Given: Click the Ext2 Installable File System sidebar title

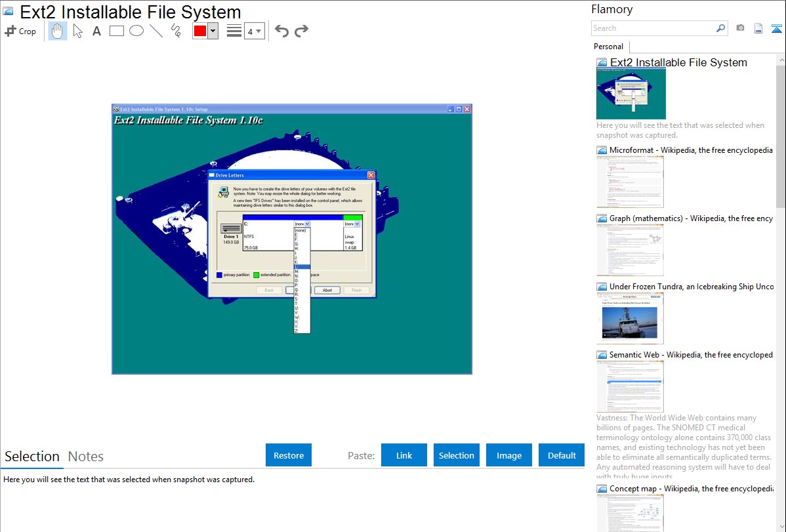Looking at the screenshot, I should [678, 62].
